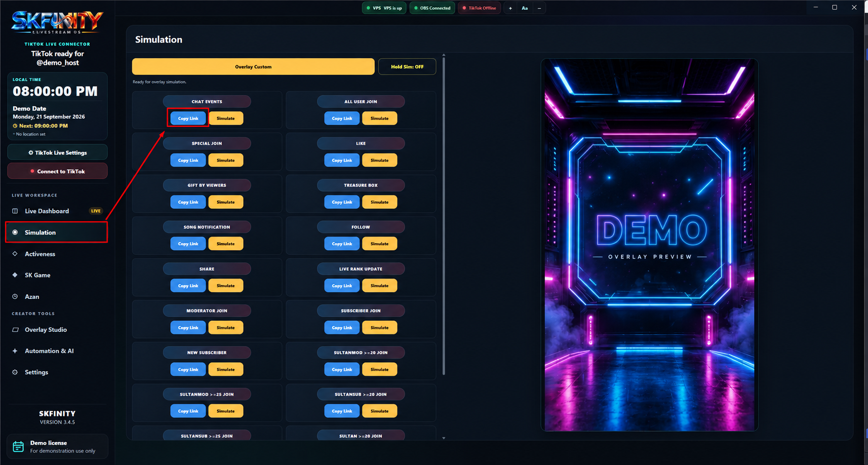Screen dimensions: 868x465
Task: Click OBS Connected status badge
Action: 432,8
